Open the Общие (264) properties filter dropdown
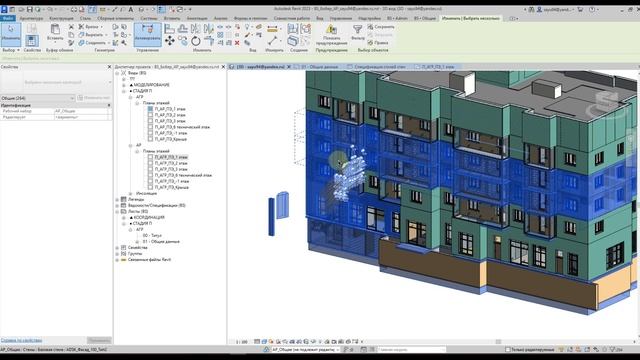Viewport: 640px width, 360px height. click(38, 98)
